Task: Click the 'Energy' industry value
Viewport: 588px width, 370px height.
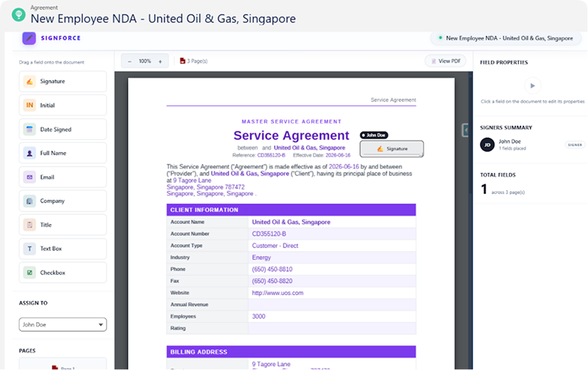Action: pos(261,258)
